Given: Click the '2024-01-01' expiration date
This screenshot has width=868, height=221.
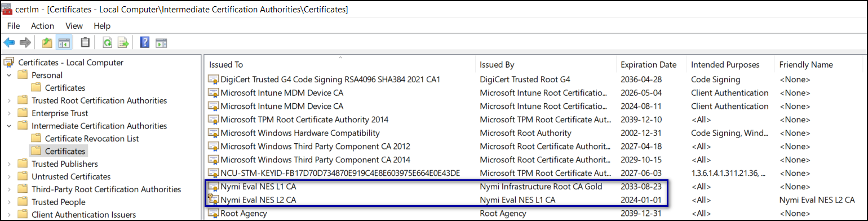Looking at the screenshot, I should tap(641, 200).
